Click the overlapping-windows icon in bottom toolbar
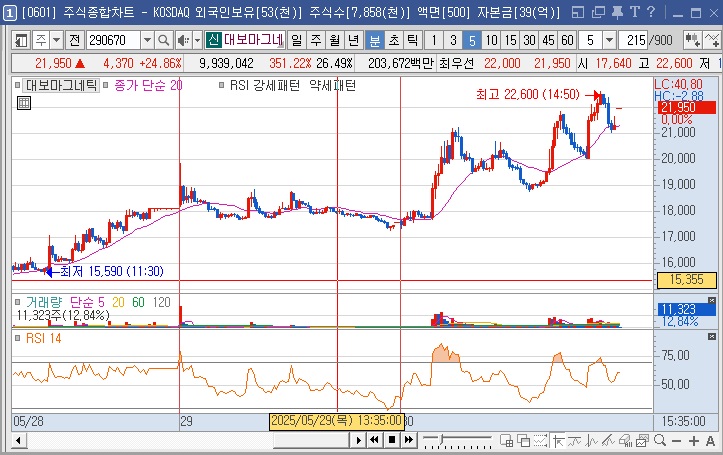The image size is (723, 455). coord(523,441)
